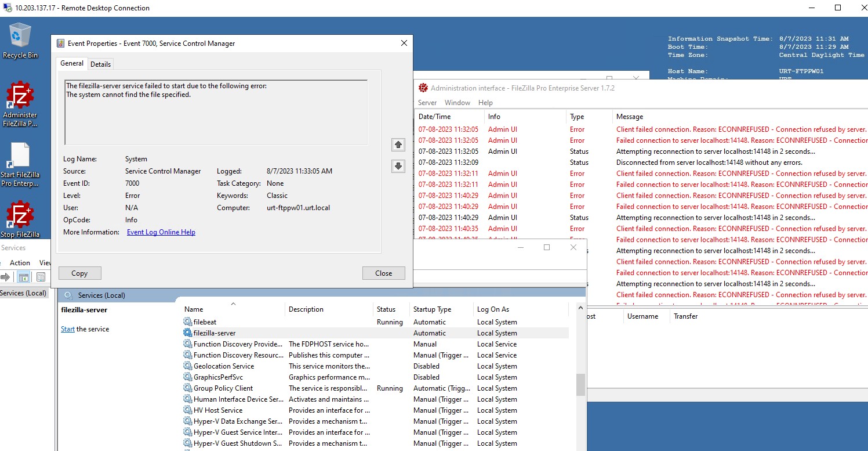
Task: Click the HV Host Service gear icon
Action: [x=187, y=410]
